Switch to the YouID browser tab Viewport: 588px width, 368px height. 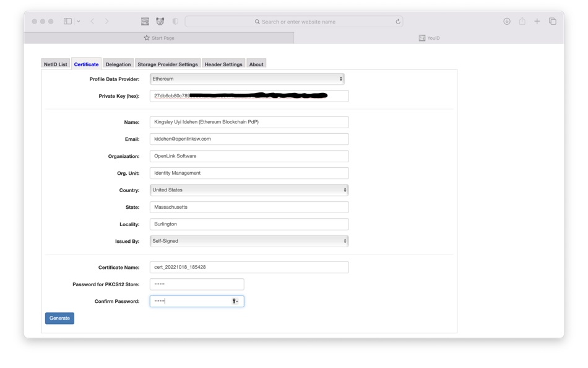tap(429, 38)
